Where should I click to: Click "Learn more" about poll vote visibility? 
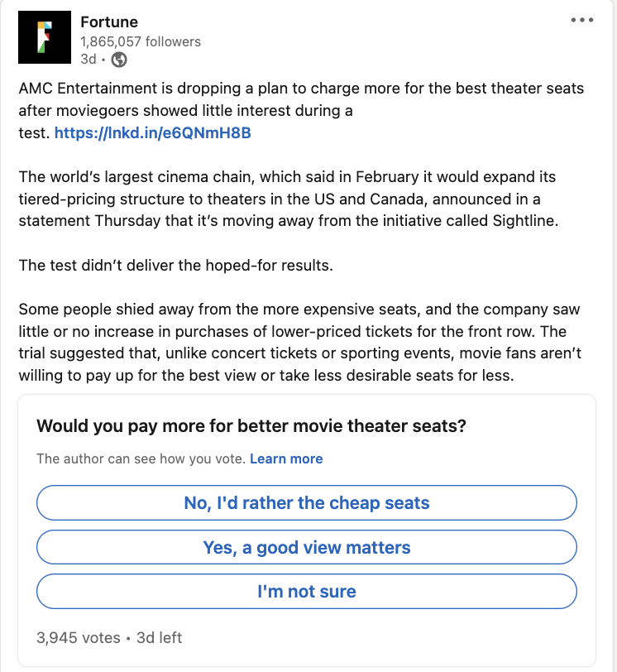coord(286,458)
